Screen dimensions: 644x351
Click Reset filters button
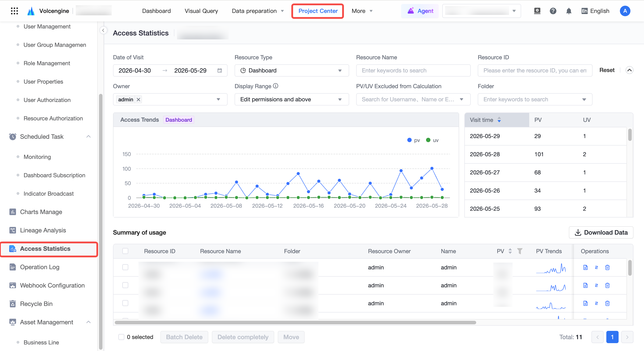coord(607,70)
